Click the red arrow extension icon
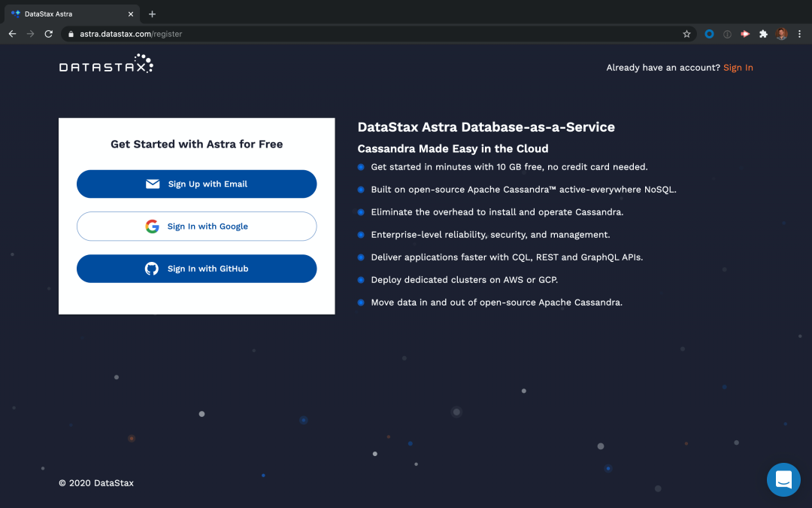Viewport: 812px width, 508px height. click(x=745, y=34)
